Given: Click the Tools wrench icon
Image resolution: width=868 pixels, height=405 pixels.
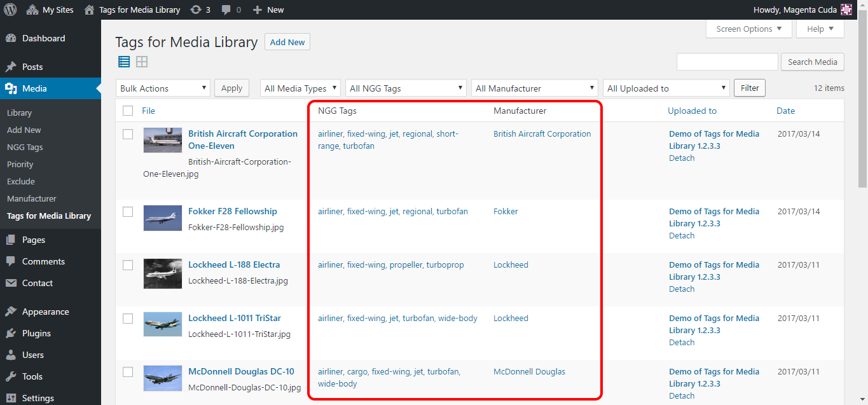Looking at the screenshot, I should 11,376.
